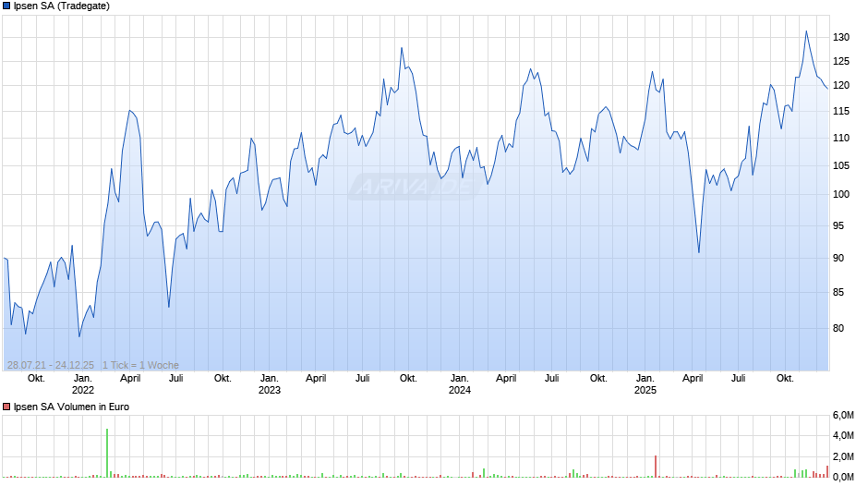Click the 0,0M volume axis label
The width and height of the screenshot is (868, 486).
pos(843,477)
